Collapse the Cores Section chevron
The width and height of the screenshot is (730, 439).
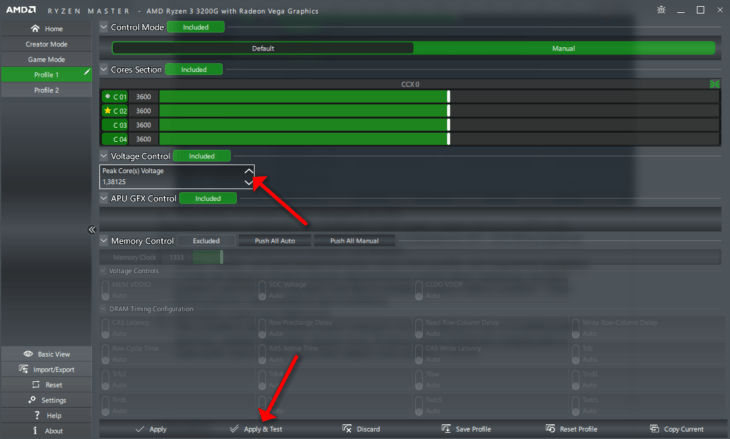[104, 69]
